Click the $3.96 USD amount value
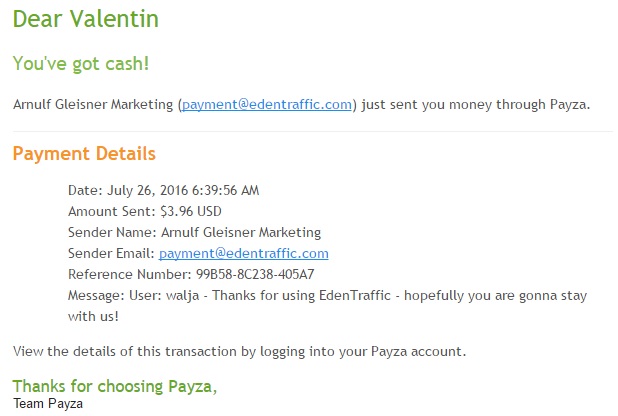 click(x=191, y=211)
